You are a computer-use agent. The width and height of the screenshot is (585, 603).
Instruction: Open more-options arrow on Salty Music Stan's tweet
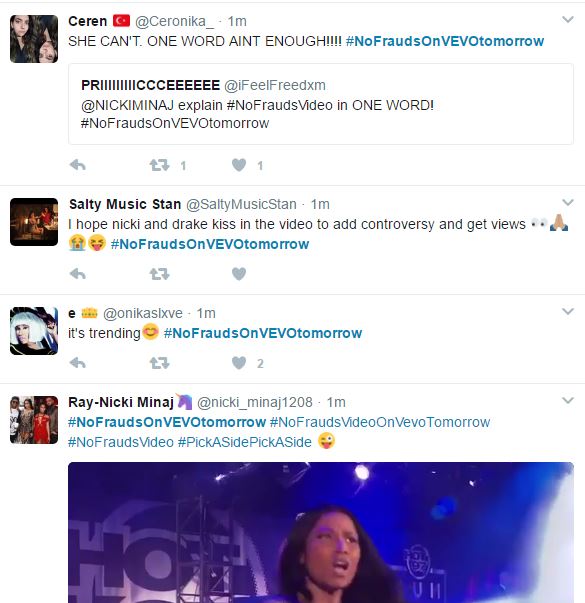568,202
